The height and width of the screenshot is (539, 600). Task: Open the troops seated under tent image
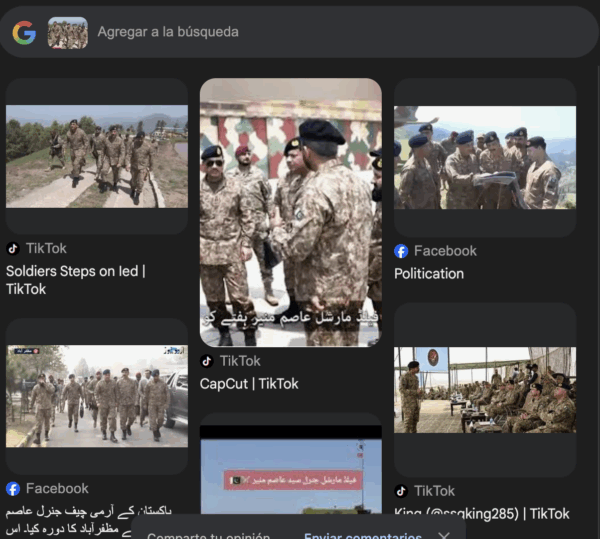point(485,390)
